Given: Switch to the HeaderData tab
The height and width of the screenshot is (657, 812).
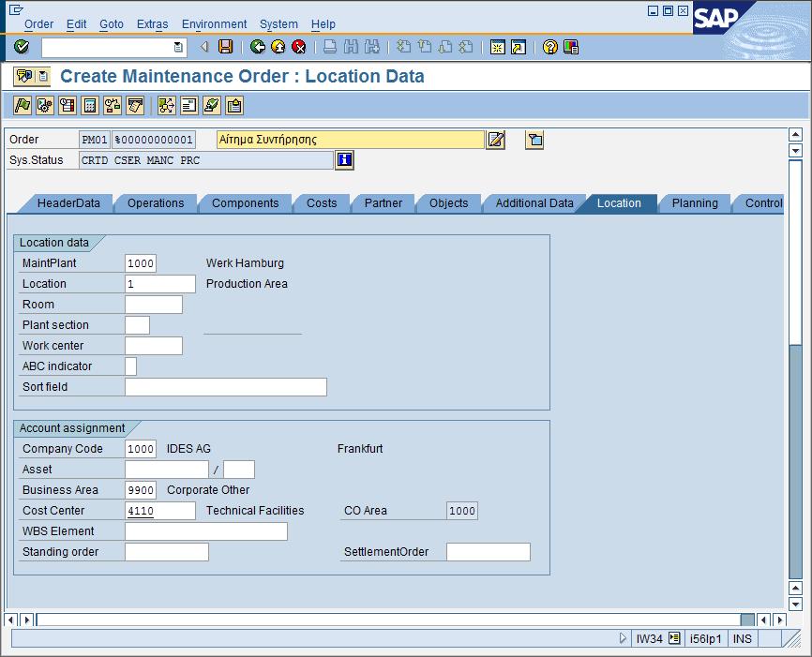Looking at the screenshot, I should [68, 203].
